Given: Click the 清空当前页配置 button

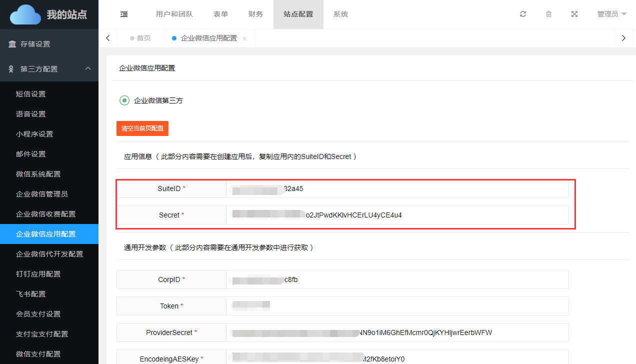Looking at the screenshot, I should [x=142, y=128].
